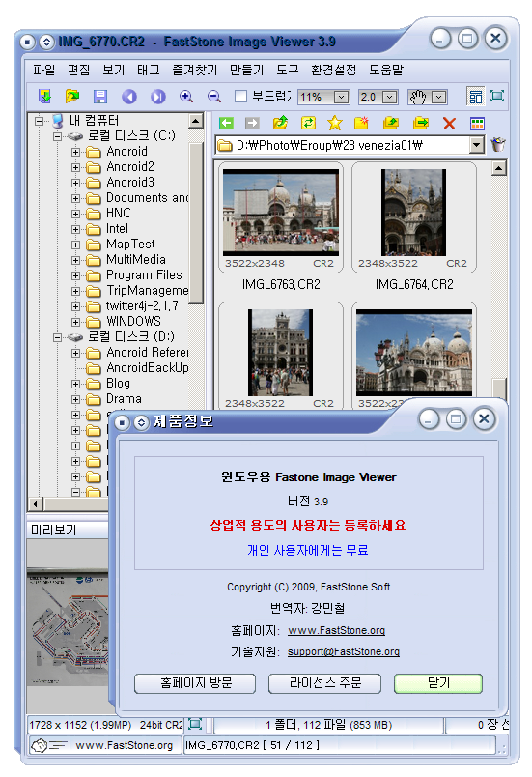
Task: Go up one folder level
Action: [281, 123]
